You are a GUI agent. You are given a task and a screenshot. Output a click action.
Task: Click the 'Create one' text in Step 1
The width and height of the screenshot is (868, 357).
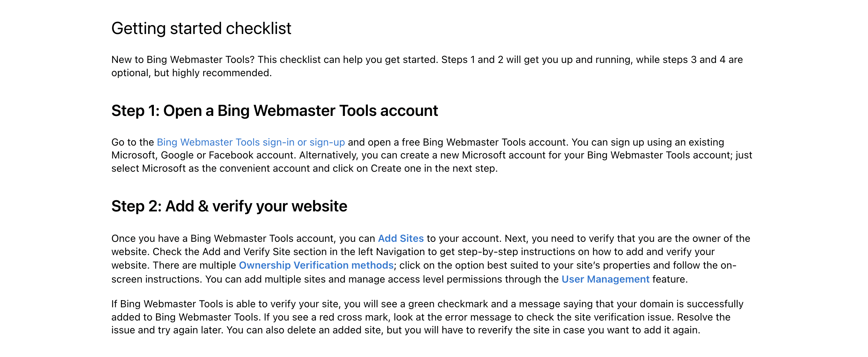coord(396,168)
